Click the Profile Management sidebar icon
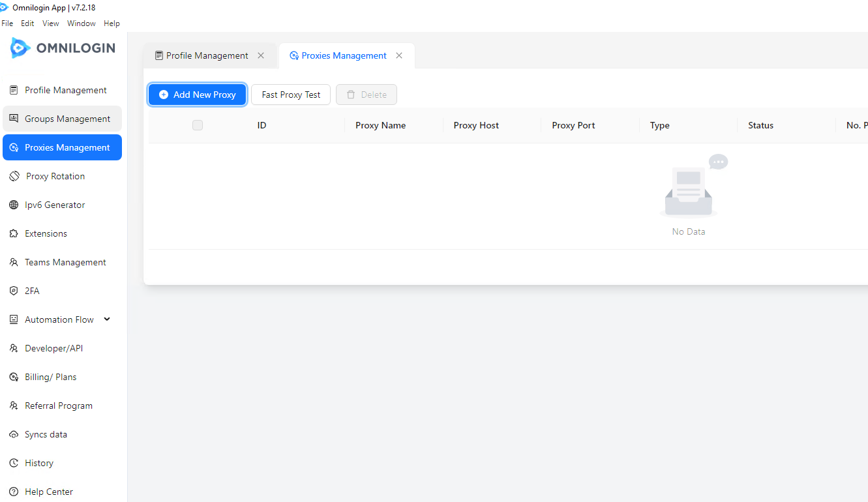Screen dimensions: 868x502 [x=14, y=90]
